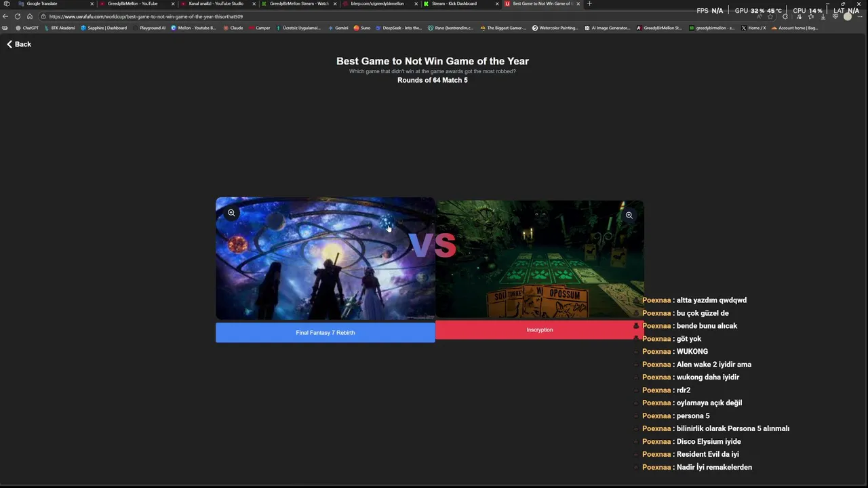
Task: Open the browser downloads icon
Action: click(x=823, y=16)
